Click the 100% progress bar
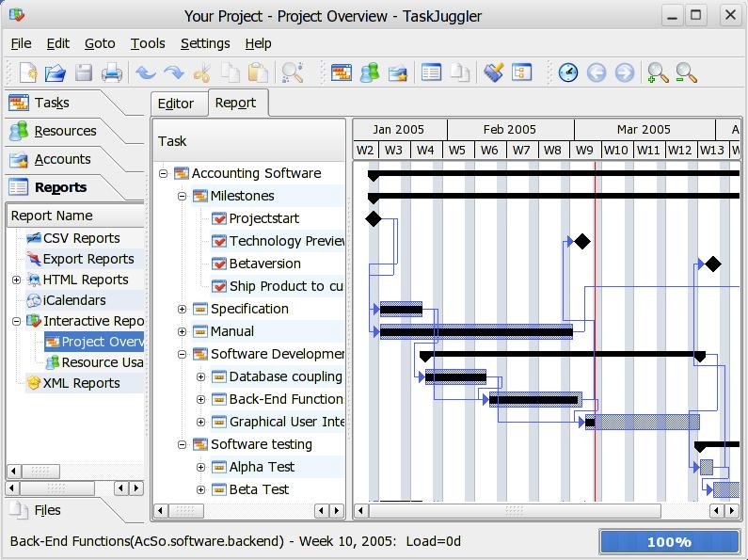The width and height of the screenshot is (748, 560). pyautogui.click(x=669, y=542)
